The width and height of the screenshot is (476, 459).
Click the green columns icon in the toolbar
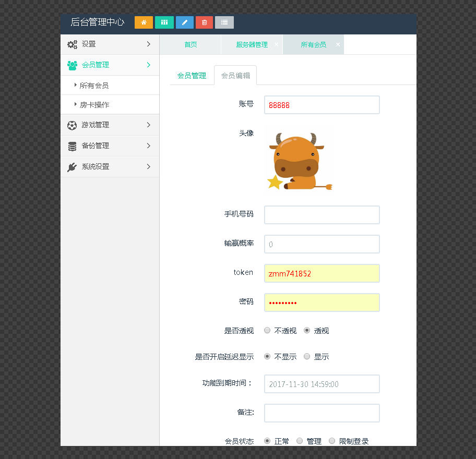(164, 22)
